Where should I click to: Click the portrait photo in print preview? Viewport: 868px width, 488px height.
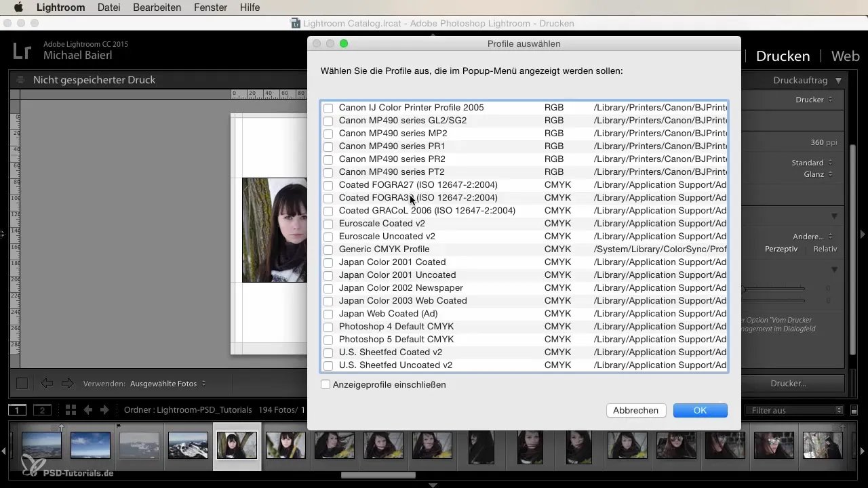275,230
